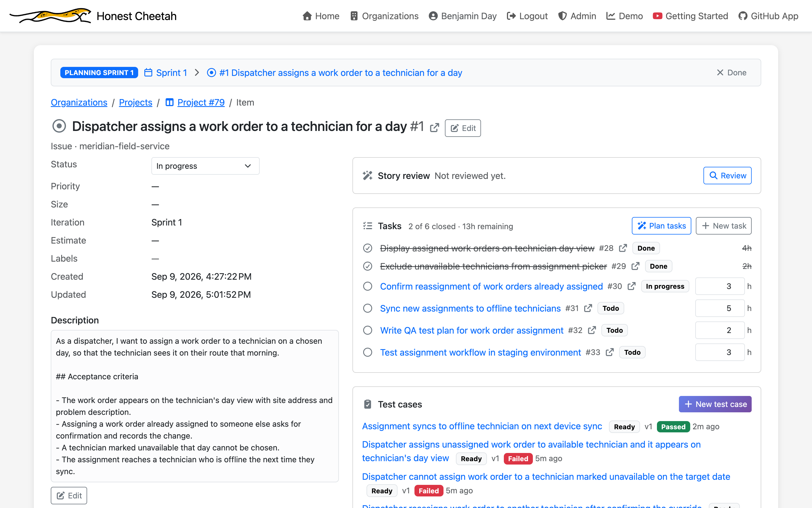812x508 pixels.
Task: Click hours field for Sync new assignments task #31
Action: (x=720, y=308)
